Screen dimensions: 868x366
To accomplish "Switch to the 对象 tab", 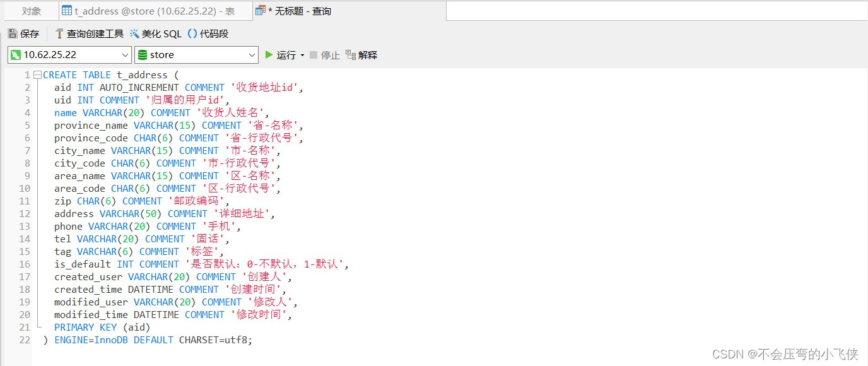I will tap(30, 10).
